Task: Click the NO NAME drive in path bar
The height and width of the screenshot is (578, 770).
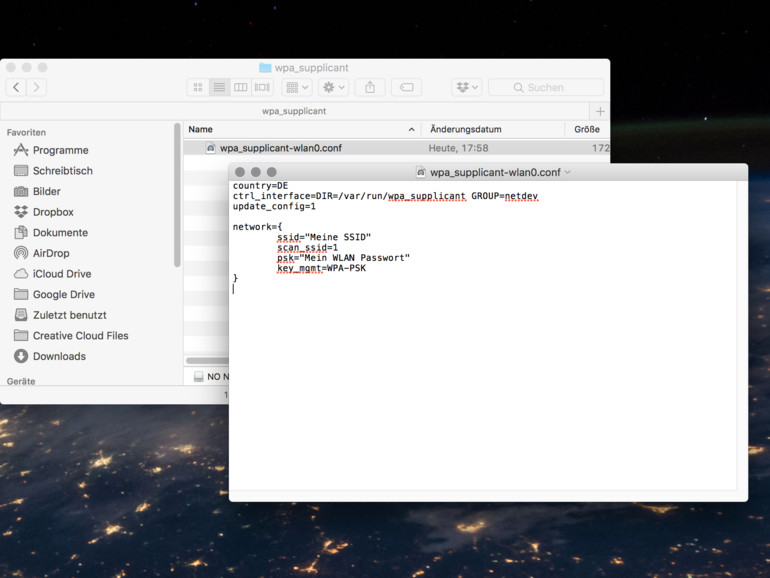Action: [x=211, y=377]
